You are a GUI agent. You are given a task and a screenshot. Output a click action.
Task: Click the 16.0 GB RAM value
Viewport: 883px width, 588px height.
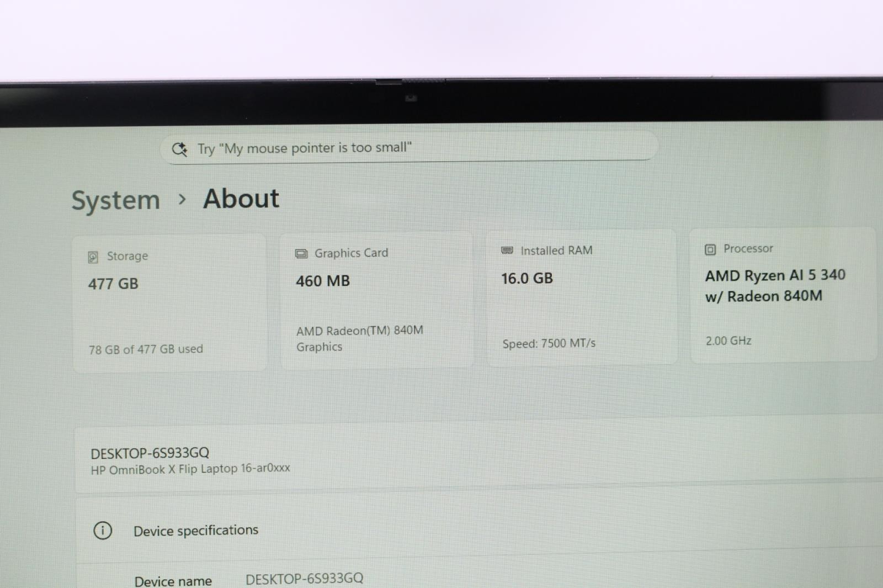tap(527, 278)
